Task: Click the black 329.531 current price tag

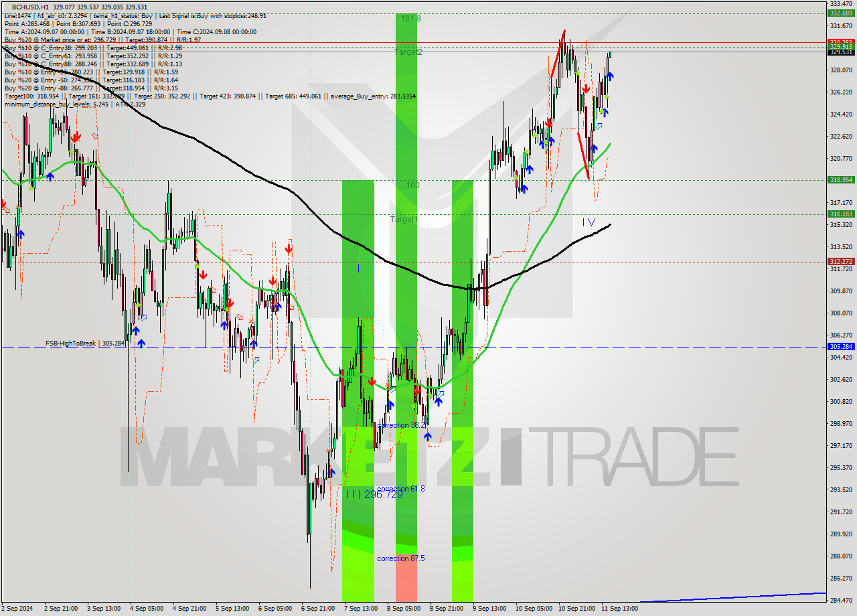Action: tap(841, 52)
